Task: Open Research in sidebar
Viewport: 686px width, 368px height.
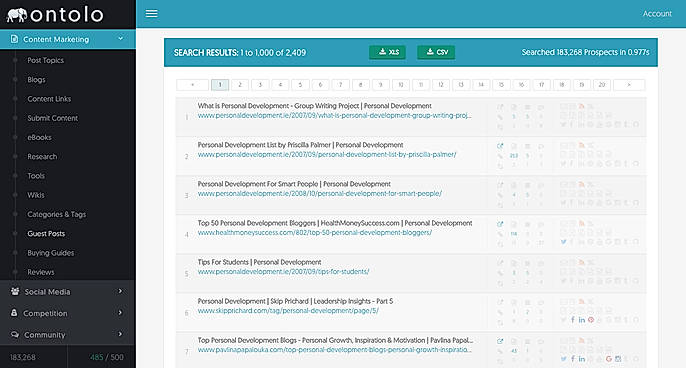Action: (42, 157)
